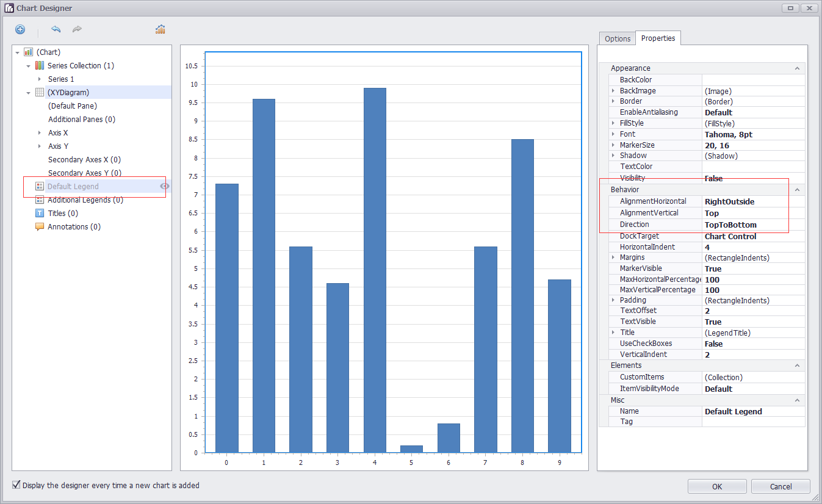Image resolution: width=822 pixels, height=504 pixels.
Task: Expand the Padding property
Action: pyautogui.click(x=613, y=300)
